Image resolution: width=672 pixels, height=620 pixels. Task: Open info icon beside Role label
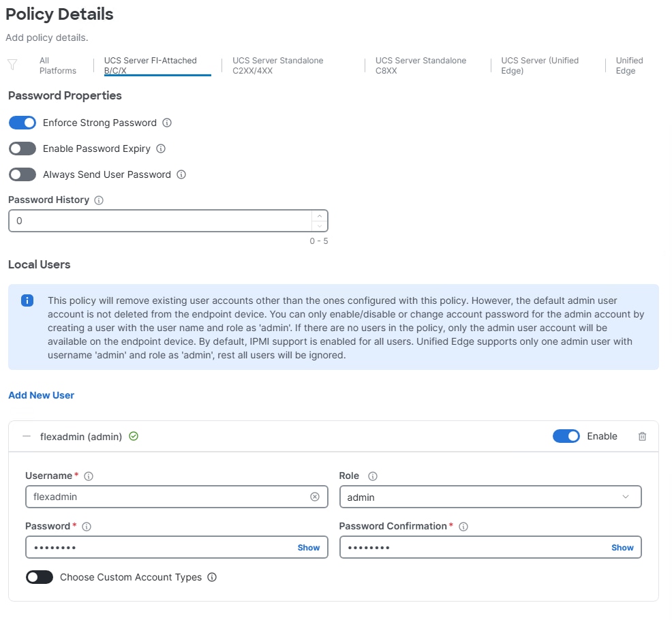tap(373, 476)
